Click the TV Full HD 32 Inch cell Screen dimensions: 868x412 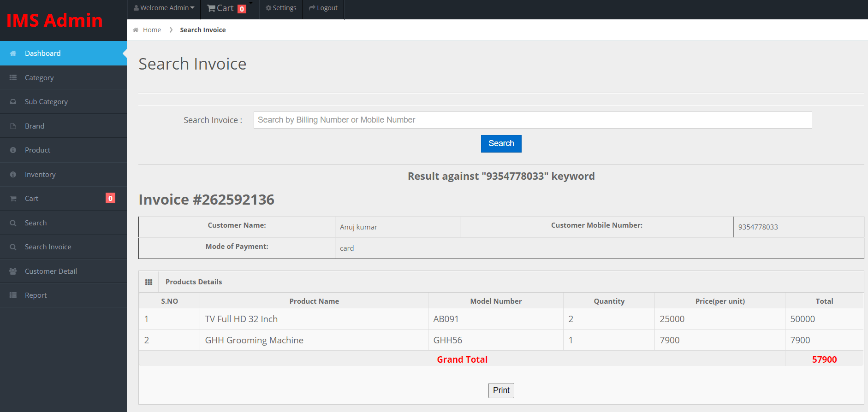click(314, 319)
